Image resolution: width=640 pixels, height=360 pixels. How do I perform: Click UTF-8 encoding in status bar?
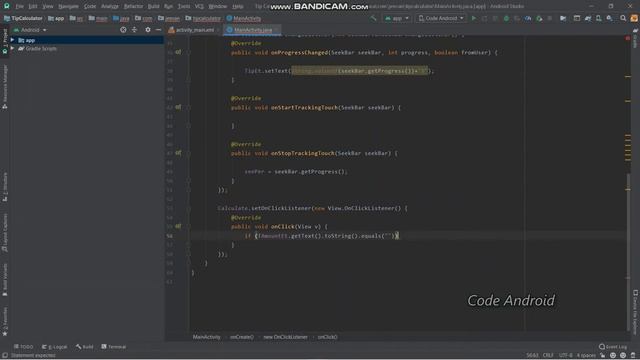[565, 355]
